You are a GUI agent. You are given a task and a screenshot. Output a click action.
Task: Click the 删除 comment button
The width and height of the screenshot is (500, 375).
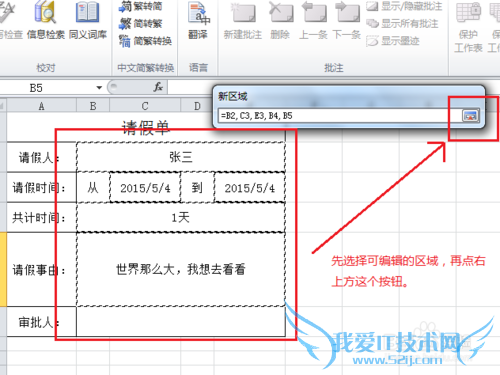click(280, 21)
